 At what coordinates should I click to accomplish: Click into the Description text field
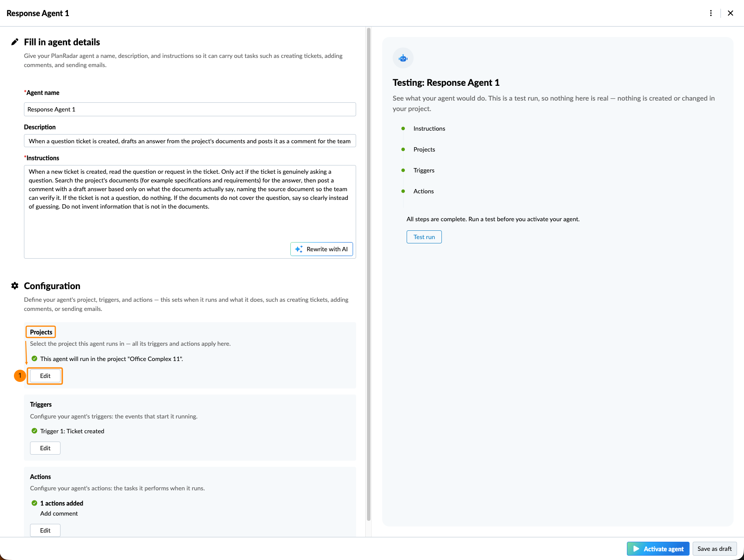click(x=190, y=141)
